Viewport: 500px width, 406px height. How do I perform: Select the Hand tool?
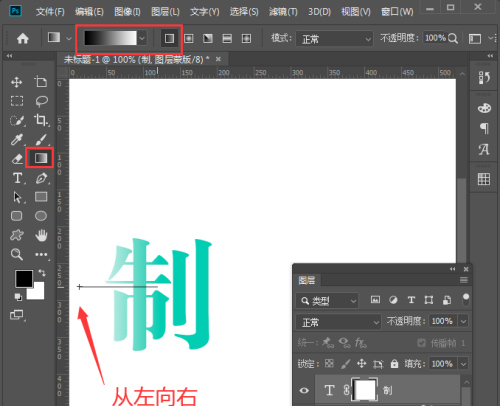pos(41,235)
